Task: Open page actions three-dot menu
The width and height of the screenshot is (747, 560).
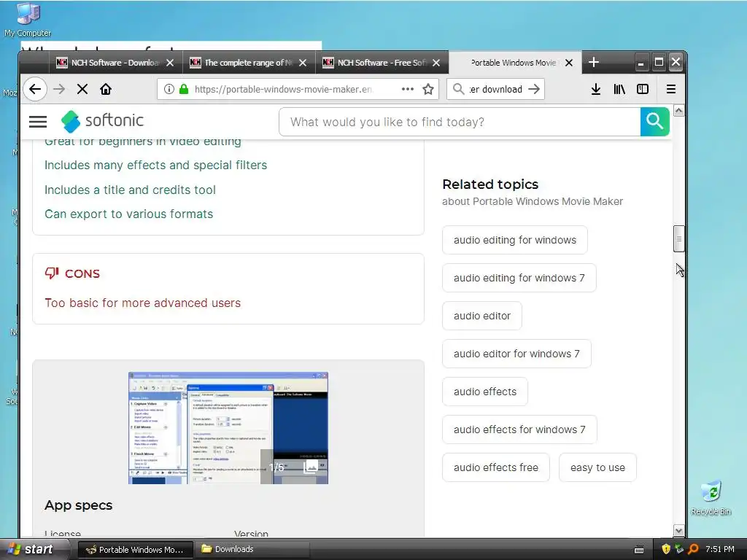Action: click(407, 89)
